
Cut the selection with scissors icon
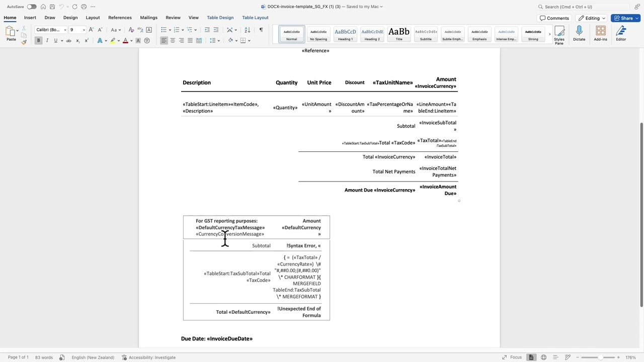[x=24, y=29]
